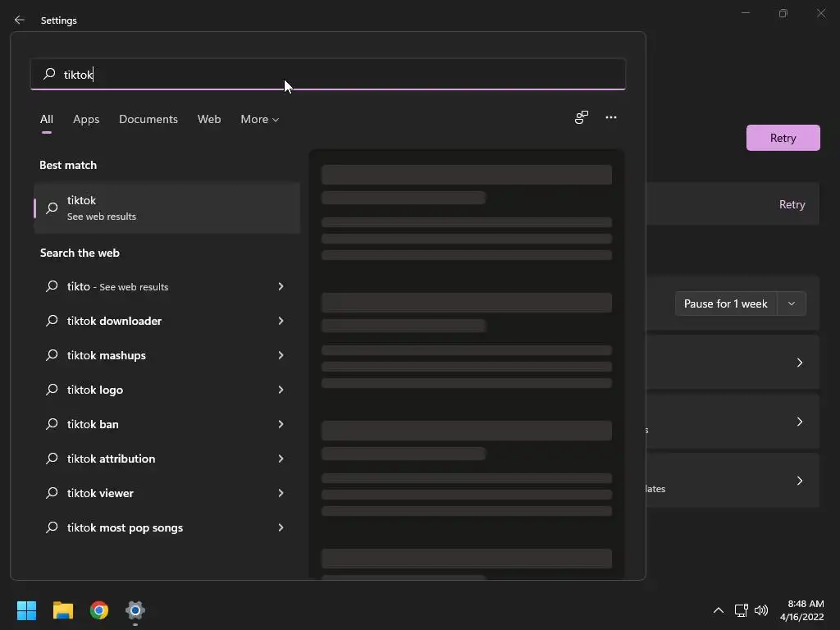The height and width of the screenshot is (630, 840).
Task: Open the network status tray icon
Action: pyautogui.click(x=741, y=610)
